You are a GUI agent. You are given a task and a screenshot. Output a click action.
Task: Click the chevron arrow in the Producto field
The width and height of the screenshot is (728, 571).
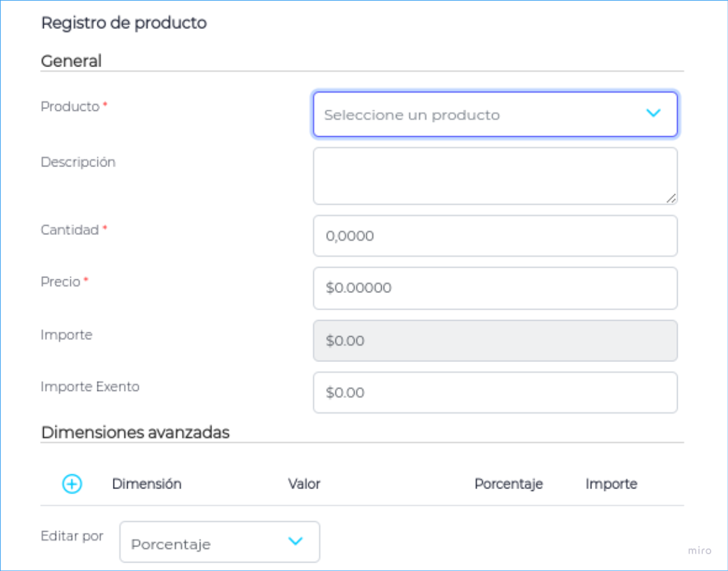pos(653,114)
